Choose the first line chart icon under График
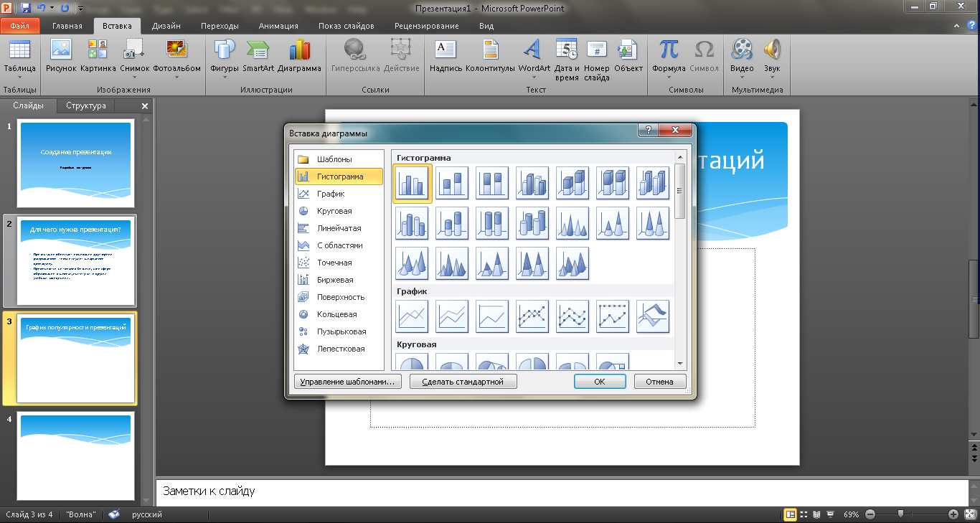The image size is (980, 523). pos(413,316)
